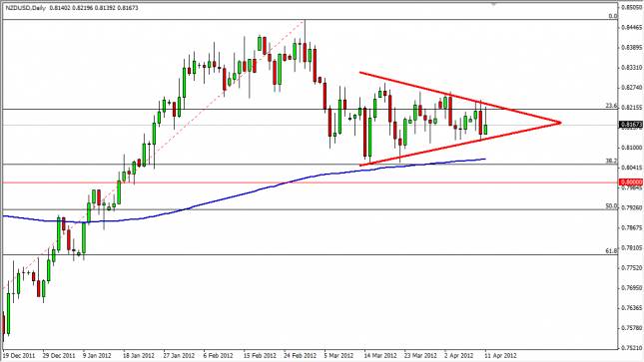This screenshot has width=644, height=362.
Task: Select the 50.0 Fibonacci level label
Action: (611, 206)
